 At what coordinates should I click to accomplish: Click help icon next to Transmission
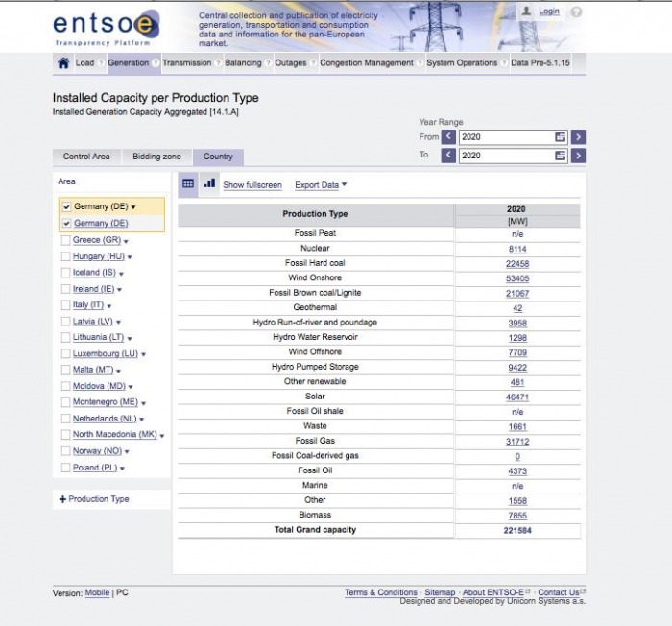pyautogui.click(x=218, y=63)
